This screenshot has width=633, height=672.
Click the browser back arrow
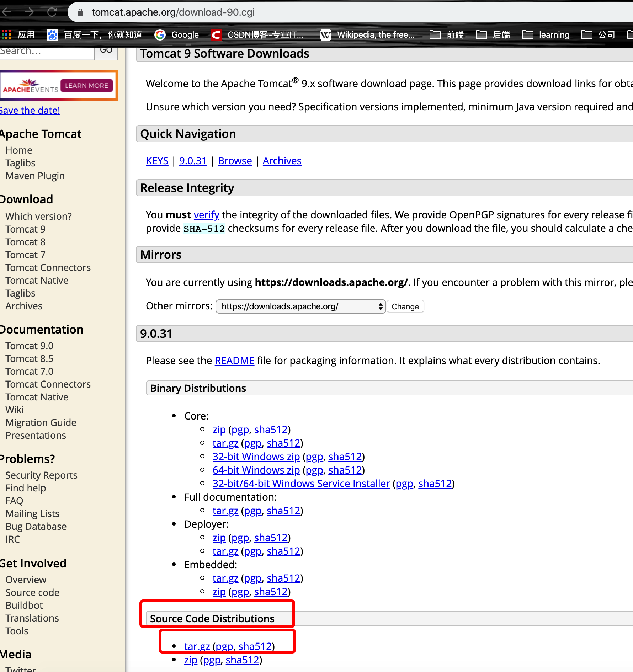coord(6,12)
